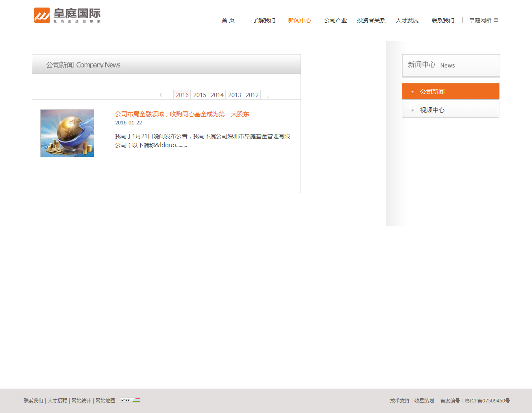Navigate to 人才发展 page
Viewport: 532px width, 413px height.
point(407,20)
